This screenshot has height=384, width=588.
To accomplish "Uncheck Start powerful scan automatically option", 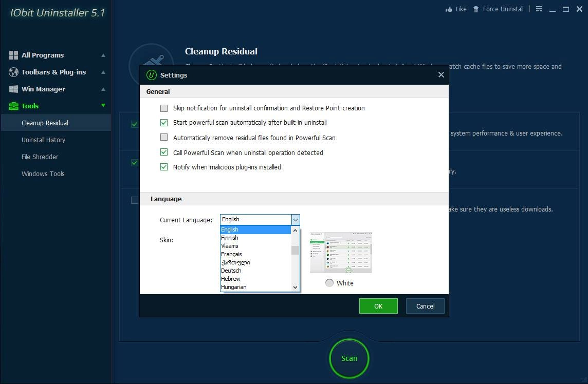I will click(164, 123).
